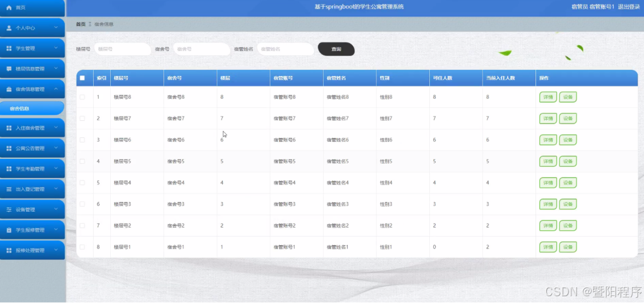Open the 宿舍信息 submenu item
644x303 pixels.
32,108
